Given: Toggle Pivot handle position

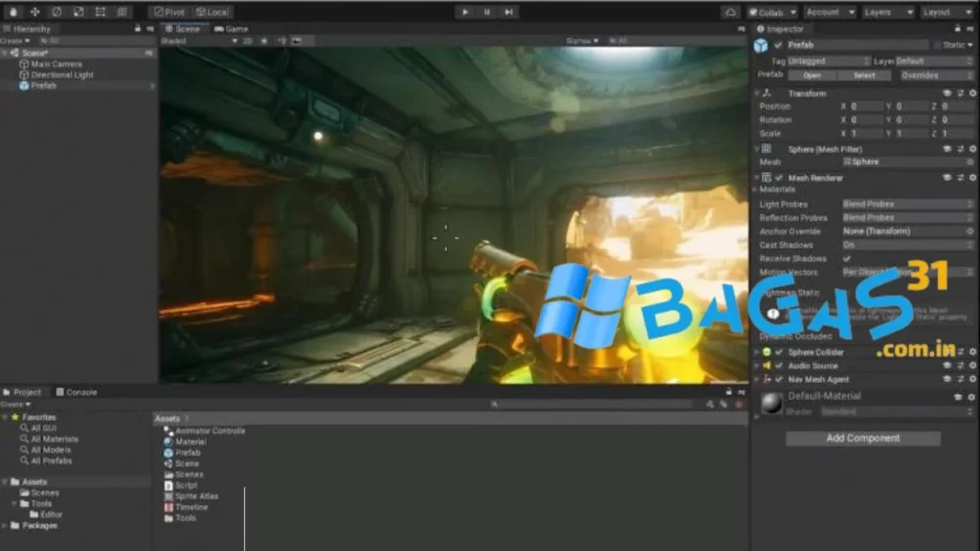Looking at the screenshot, I should pos(168,11).
